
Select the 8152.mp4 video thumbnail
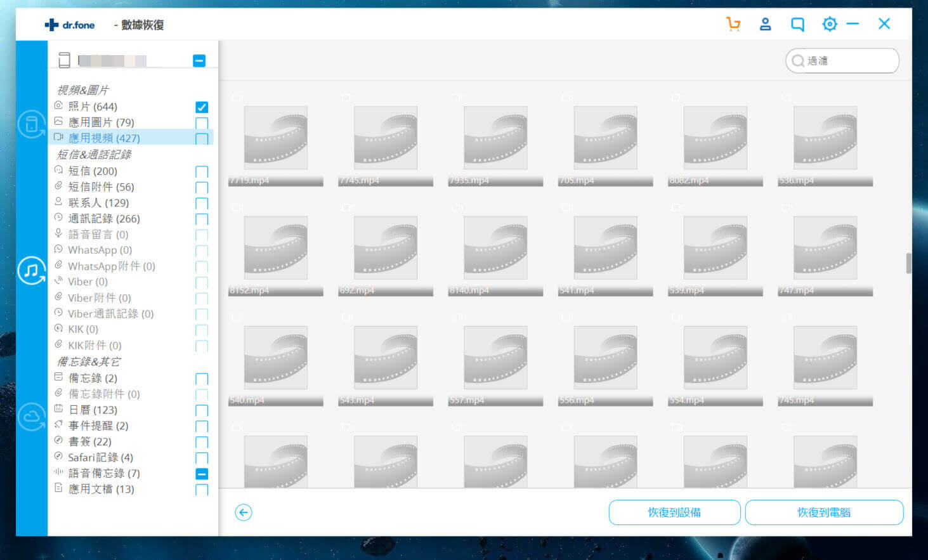275,248
